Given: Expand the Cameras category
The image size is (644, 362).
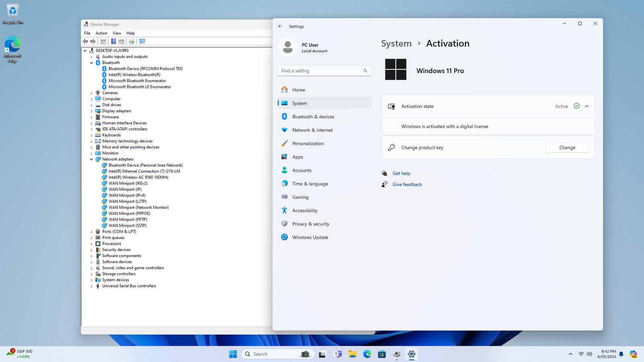Looking at the screenshot, I should pyautogui.click(x=91, y=93).
